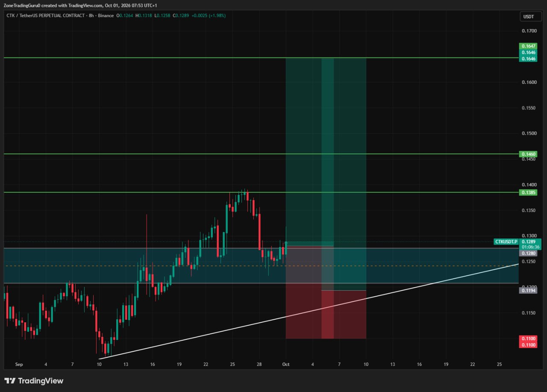Click the 0.1500 price axis tick

click(529, 133)
